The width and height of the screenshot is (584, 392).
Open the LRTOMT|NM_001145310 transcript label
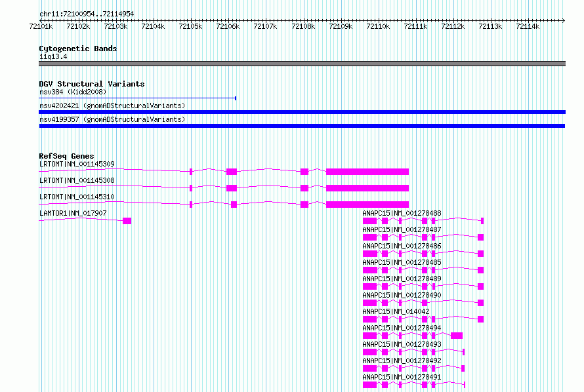tap(77, 197)
